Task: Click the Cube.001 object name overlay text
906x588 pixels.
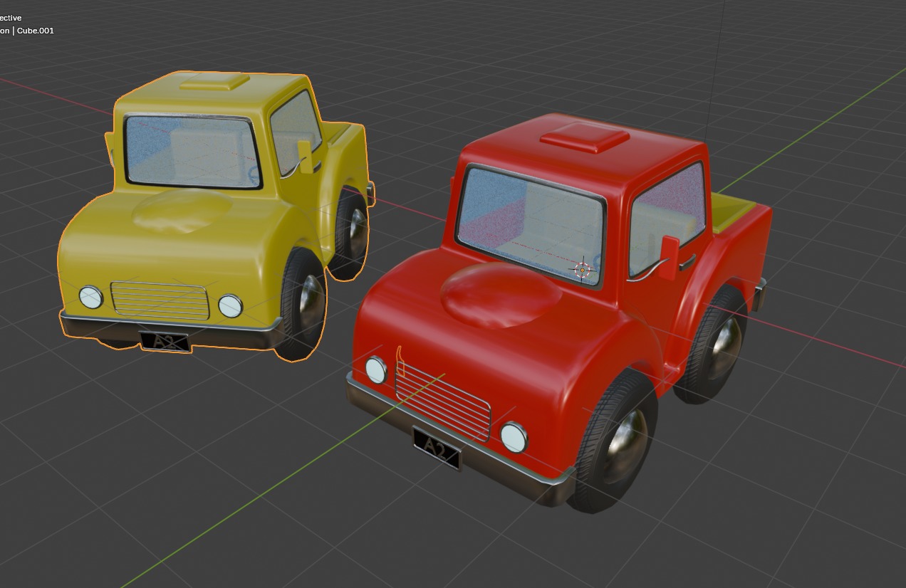Action: coord(36,31)
